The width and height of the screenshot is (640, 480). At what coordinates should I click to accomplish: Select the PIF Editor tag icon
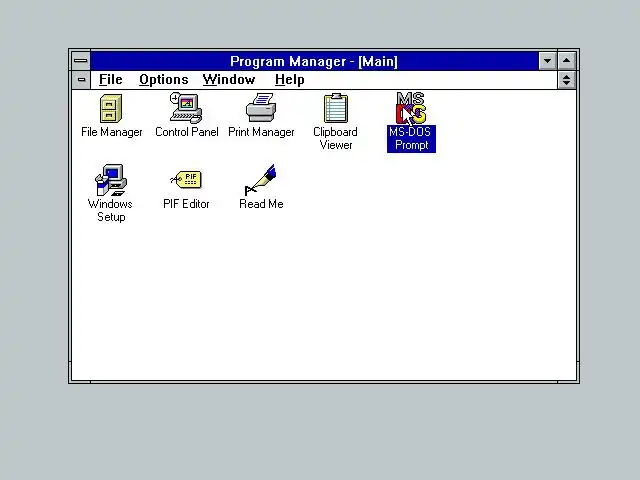(x=186, y=180)
